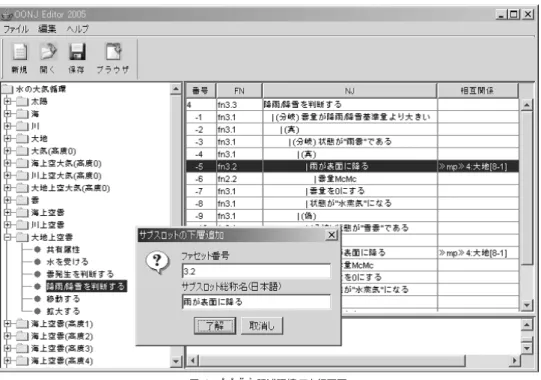Expand the 大気(高度0) folder node

click(x=7, y=151)
